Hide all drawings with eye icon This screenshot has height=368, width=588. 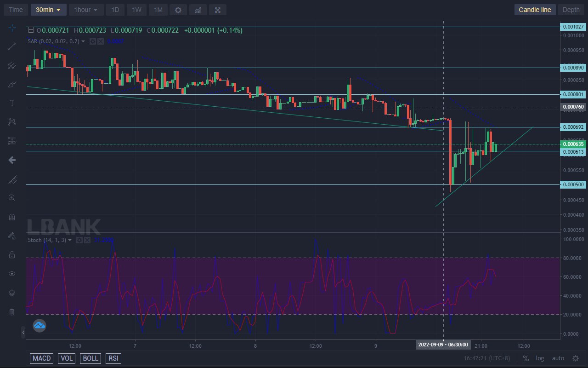coord(12,274)
